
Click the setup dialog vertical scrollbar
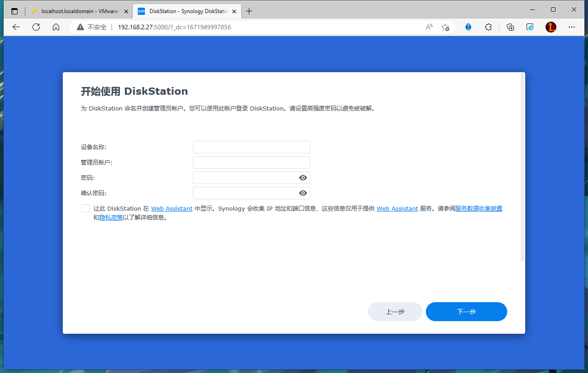coord(523,167)
